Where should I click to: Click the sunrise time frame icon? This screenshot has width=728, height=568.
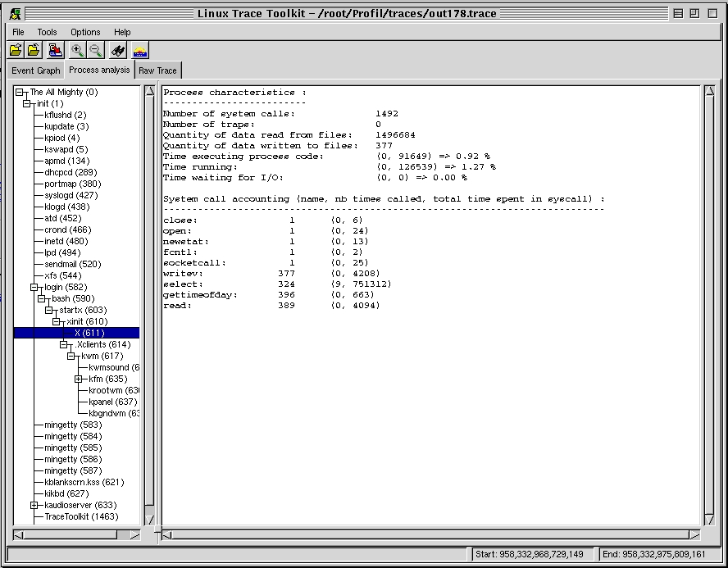click(140, 50)
